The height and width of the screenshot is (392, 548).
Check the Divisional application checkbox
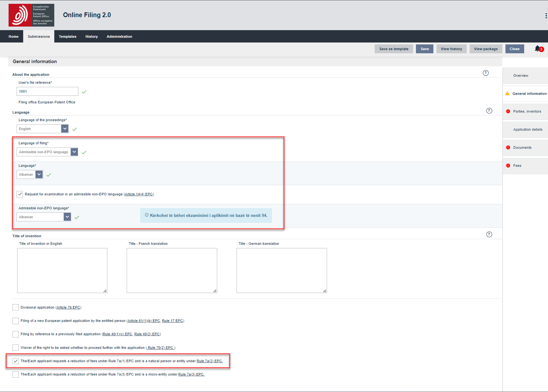(x=16, y=307)
